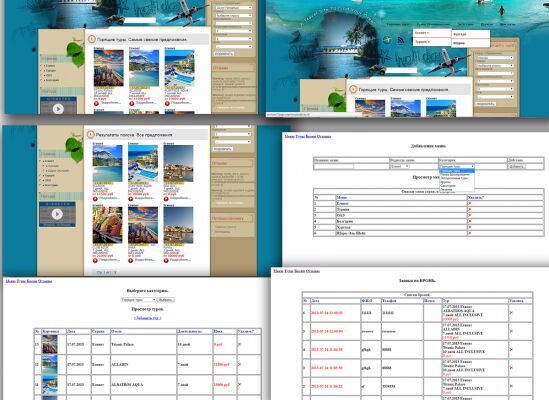Open the Titanic Palace thumbnail in tours table

pos(49,344)
